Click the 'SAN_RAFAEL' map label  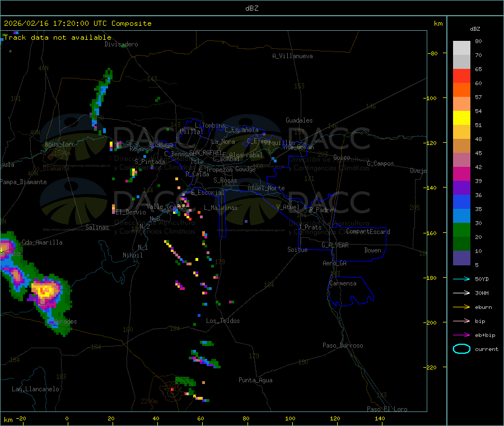[206, 152]
